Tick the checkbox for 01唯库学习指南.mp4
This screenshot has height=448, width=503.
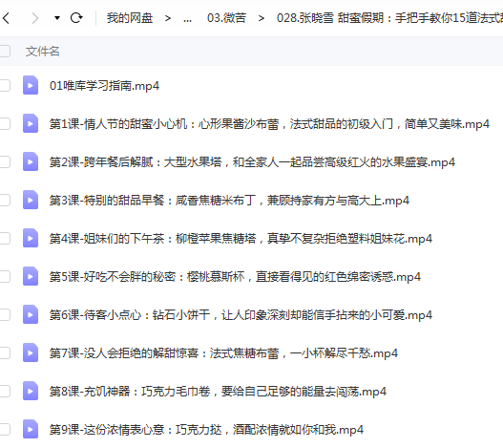tap(5, 85)
